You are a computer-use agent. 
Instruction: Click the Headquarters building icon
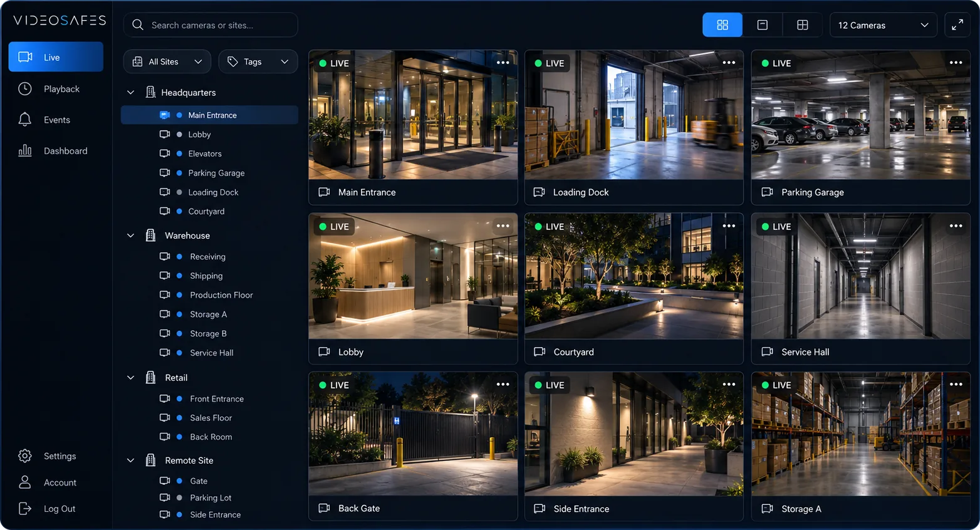[x=151, y=92]
